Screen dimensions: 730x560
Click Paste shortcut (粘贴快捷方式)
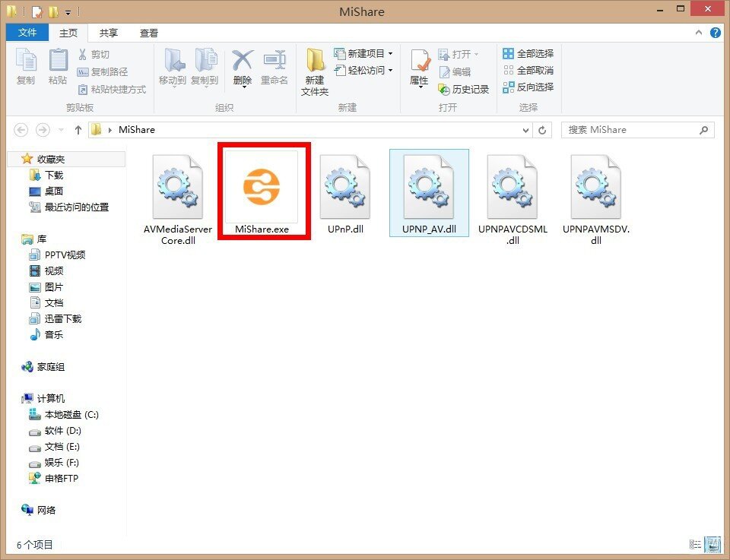pos(112,90)
